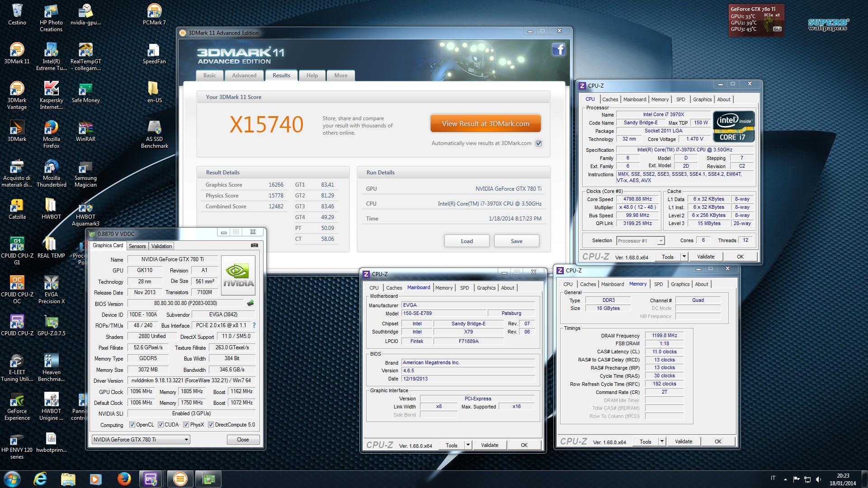The height and width of the screenshot is (488, 868).
Task: Open SPD tab in CPU-Z Memory window
Action: [659, 284]
